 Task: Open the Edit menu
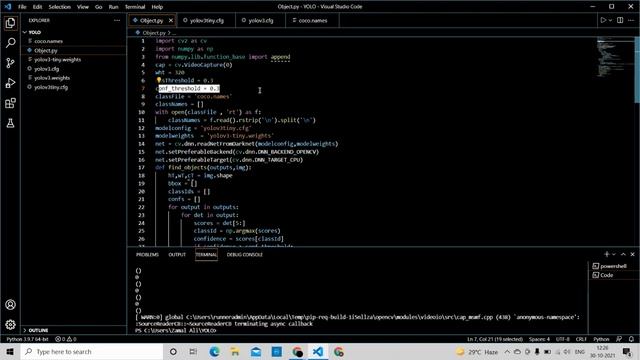tap(37, 7)
